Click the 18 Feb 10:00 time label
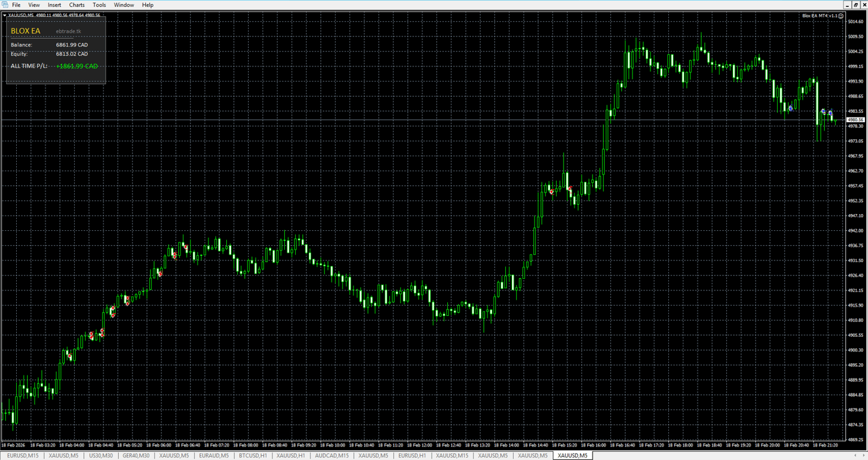868x460 pixels. coord(333,446)
